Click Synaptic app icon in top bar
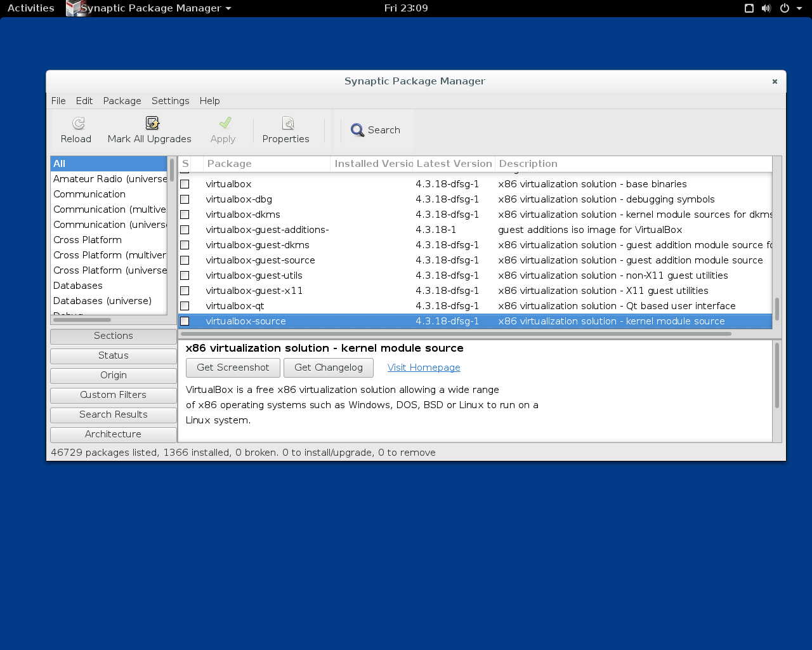The height and width of the screenshot is (650, 812). 74,8
